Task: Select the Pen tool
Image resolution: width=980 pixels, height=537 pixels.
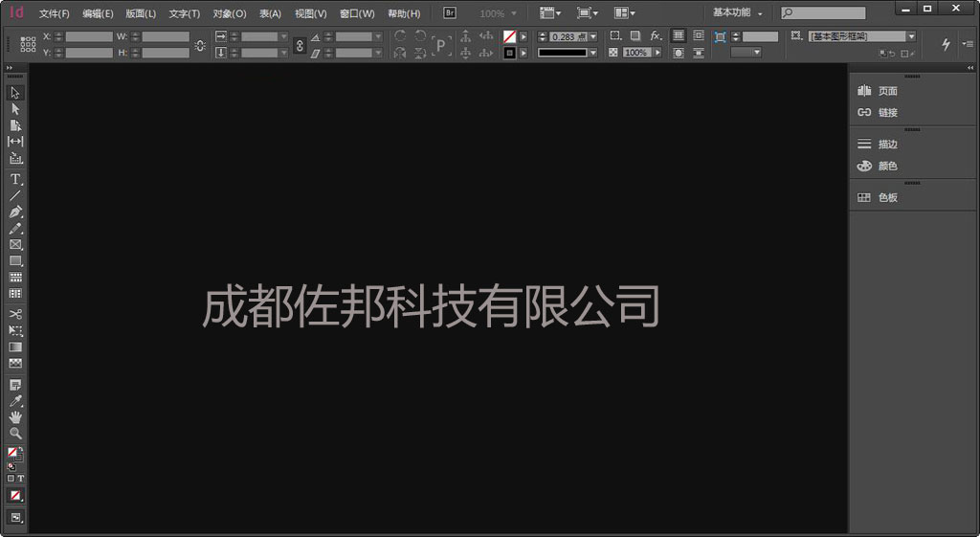Action: 15,212
